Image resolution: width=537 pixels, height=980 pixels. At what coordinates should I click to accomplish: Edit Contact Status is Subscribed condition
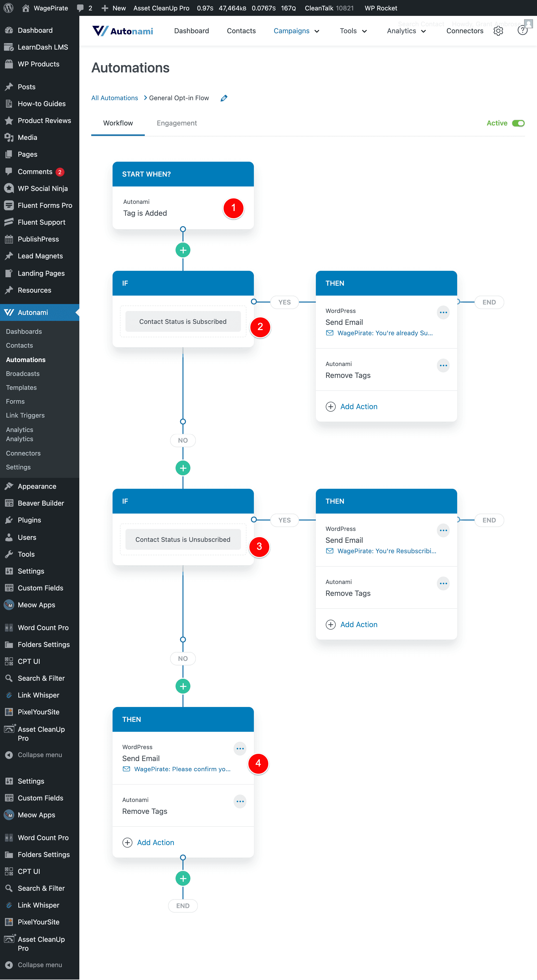pos(183,321)
